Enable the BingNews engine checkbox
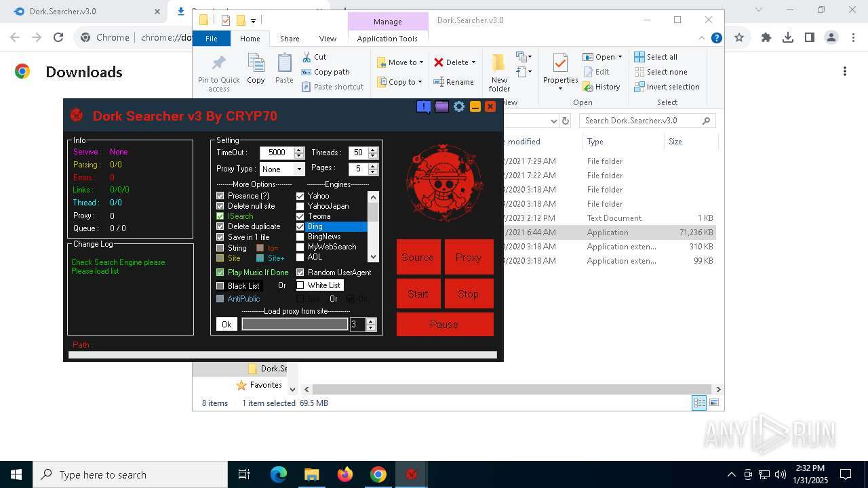The image size is (868, 488). coord(300,237)
